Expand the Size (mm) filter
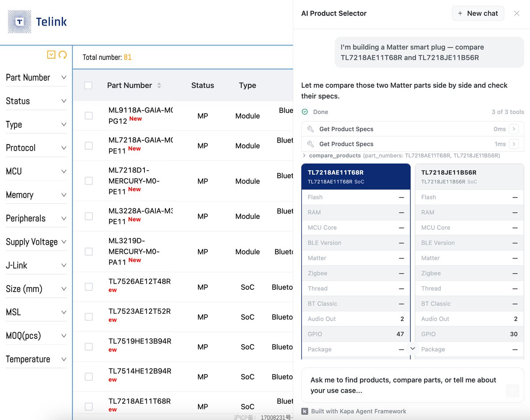 pos(36,289)
